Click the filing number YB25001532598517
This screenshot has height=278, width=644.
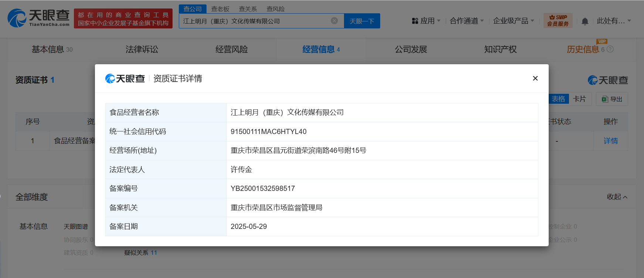263,188
